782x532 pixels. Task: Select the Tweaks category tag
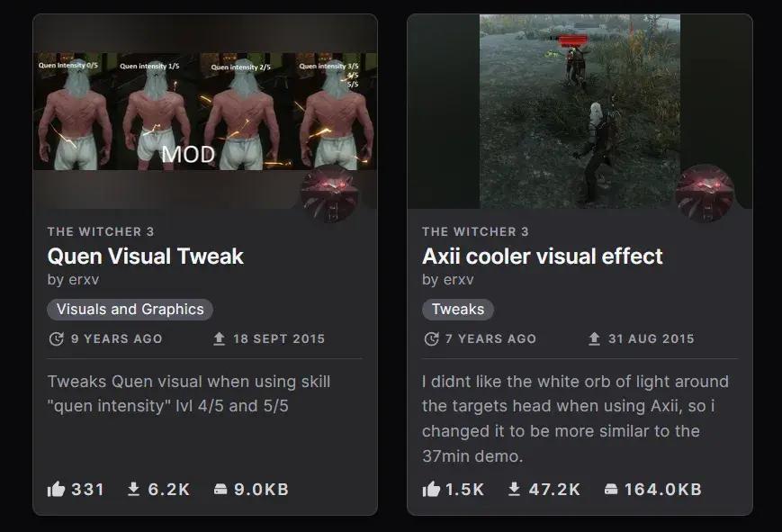click(x=458, y=310)
